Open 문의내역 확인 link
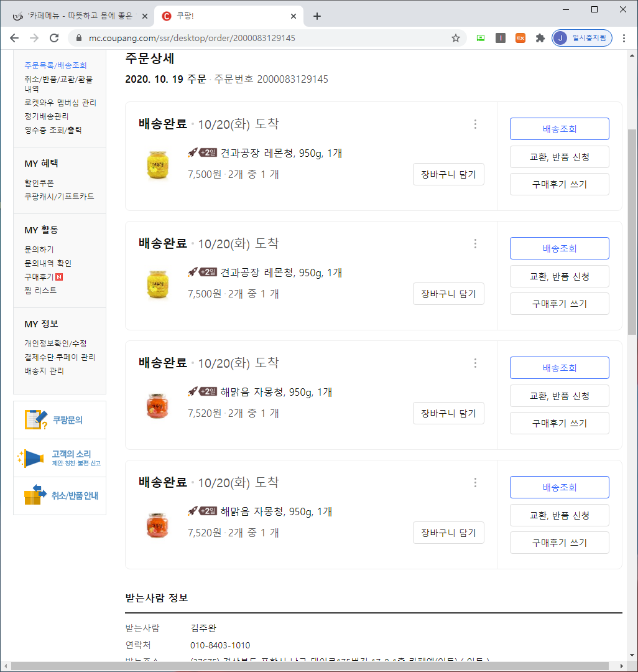This screenshot has width=638, height=672. 47,263
